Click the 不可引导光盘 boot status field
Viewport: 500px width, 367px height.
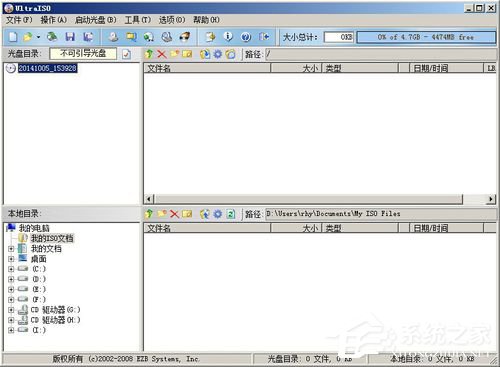tap(83, 54)
